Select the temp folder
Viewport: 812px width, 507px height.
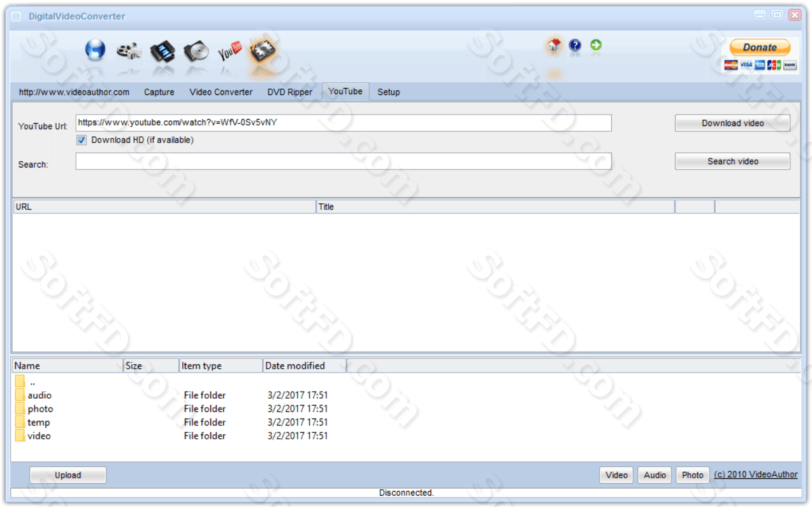38,422
